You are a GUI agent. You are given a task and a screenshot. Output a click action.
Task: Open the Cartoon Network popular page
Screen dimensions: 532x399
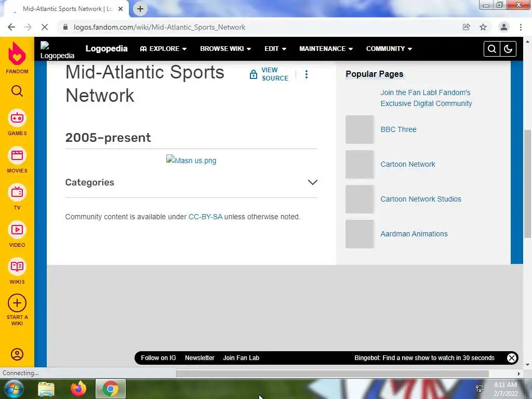(x=407, y=164)
